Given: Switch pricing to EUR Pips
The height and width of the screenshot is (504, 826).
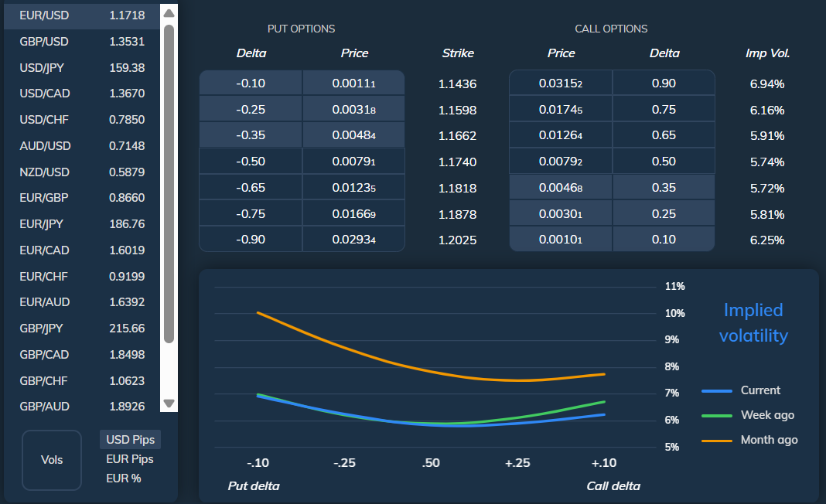Looking at the screenshot, I should 130,459.
